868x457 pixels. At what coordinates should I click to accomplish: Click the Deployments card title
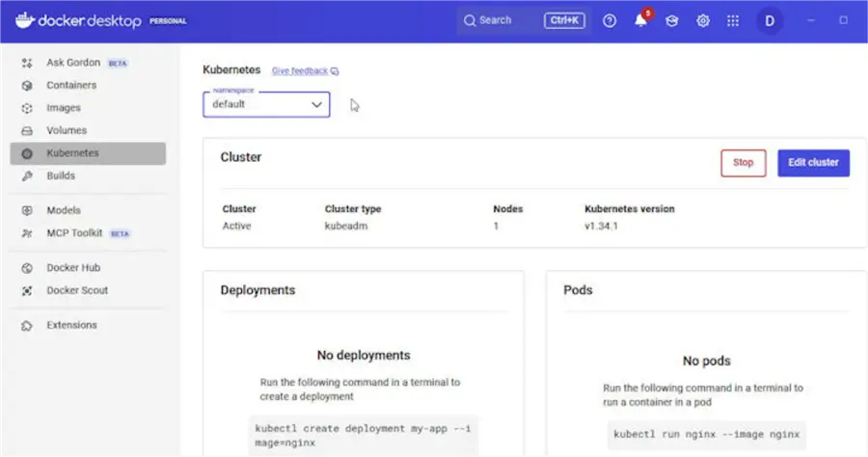point(258,290)
